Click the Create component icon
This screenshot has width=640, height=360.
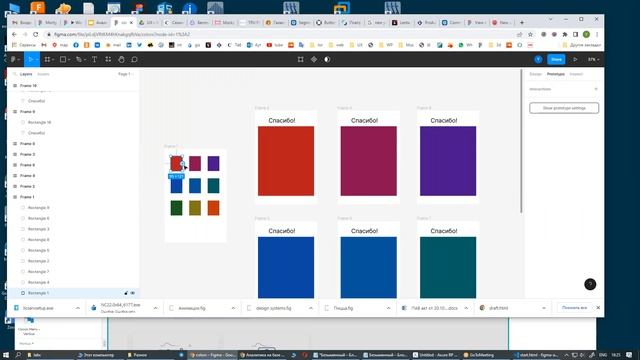[x=314, y=60]
